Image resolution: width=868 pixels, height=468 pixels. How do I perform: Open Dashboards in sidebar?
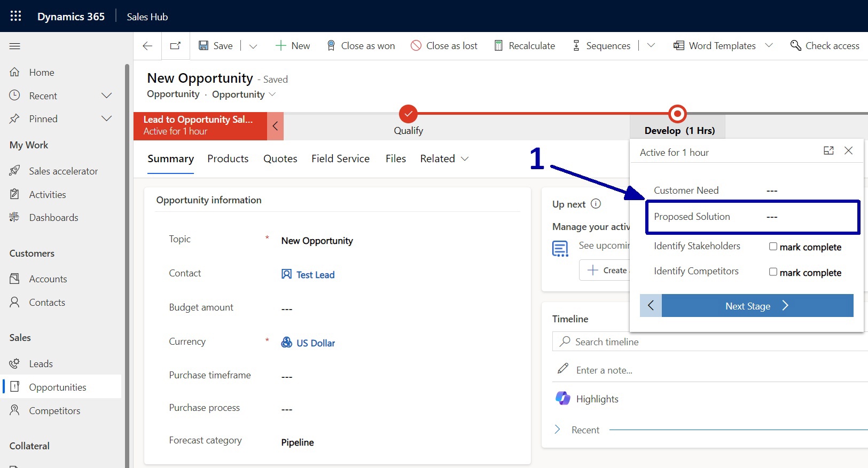click(53, 218)
